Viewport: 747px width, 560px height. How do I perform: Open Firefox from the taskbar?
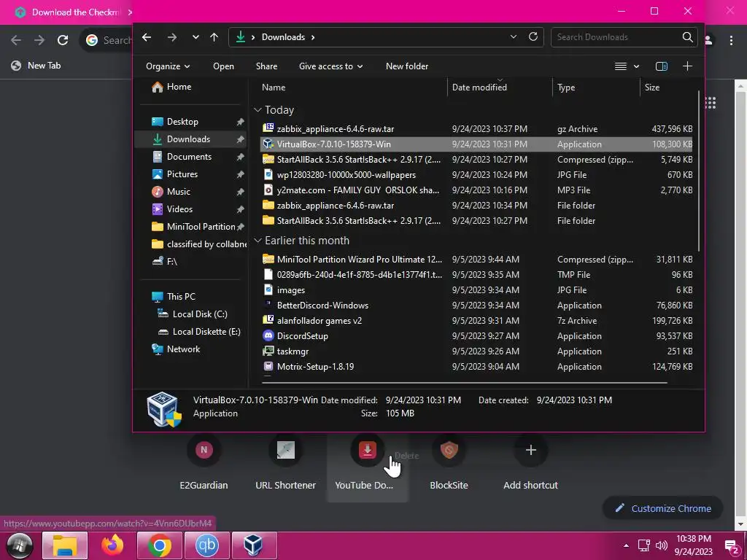[x=112, y=545]
